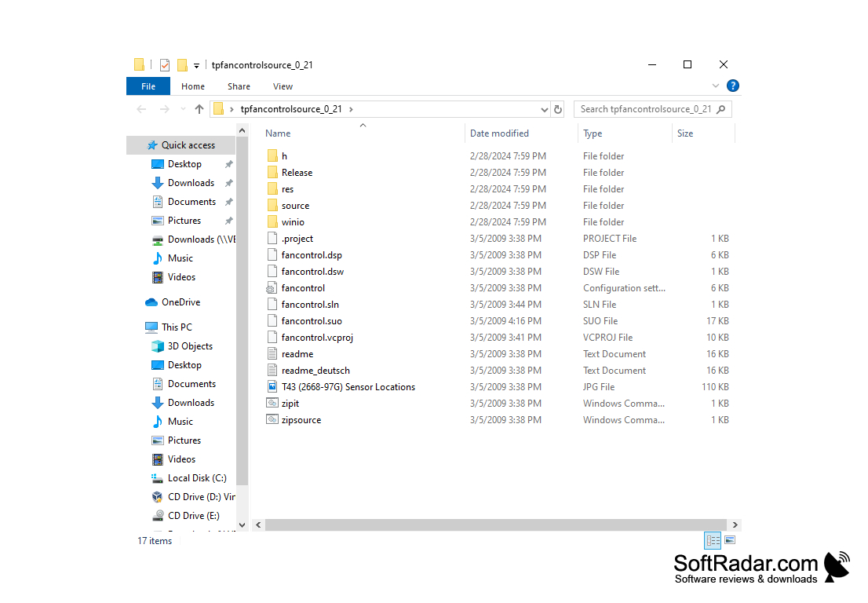Select the Details view icon
This screenshot has width=868, height=603.
(713, 540)
